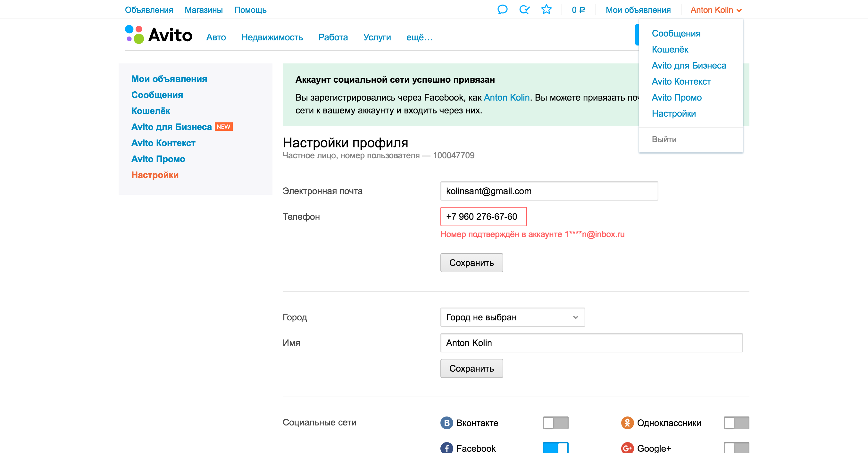Click the Google+ social network icon
Viewport: 868px width, 453px height.
click(x=627, y=448)
